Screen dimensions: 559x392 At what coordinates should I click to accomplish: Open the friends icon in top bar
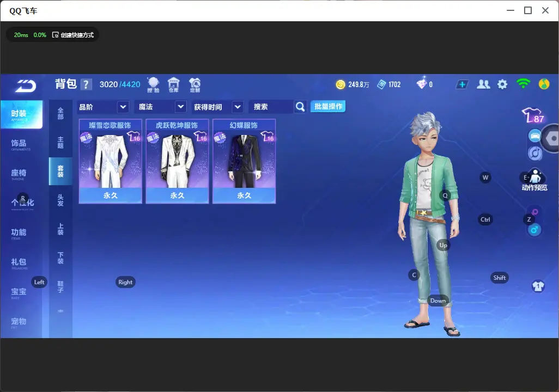[483, 84]
